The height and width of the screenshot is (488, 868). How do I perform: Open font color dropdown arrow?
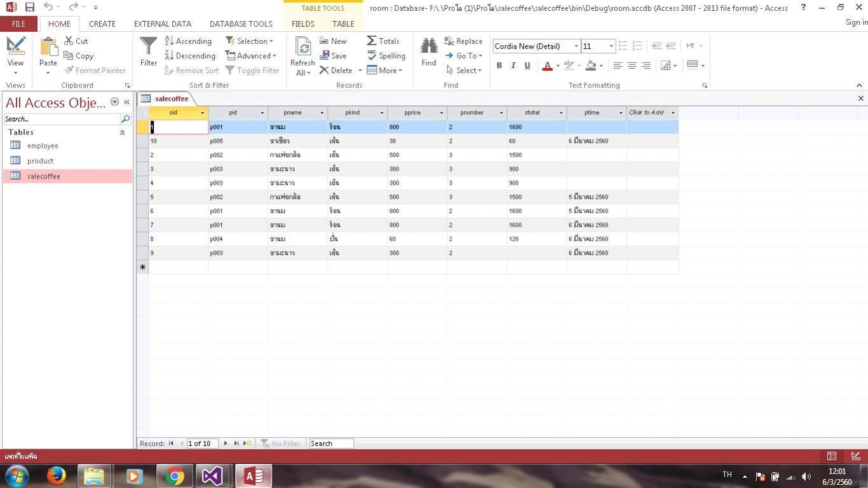pos(557,65)
